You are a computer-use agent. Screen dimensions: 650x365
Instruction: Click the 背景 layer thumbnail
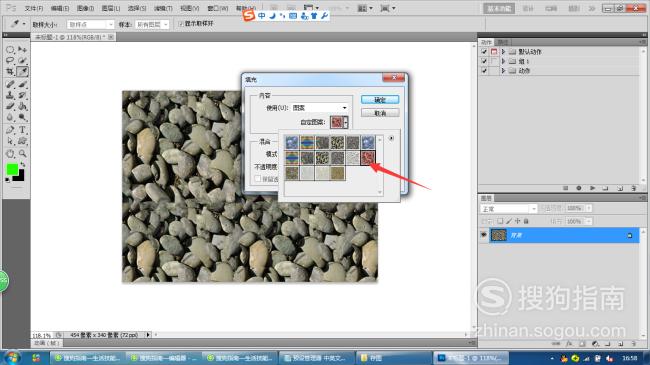[499, 235]
